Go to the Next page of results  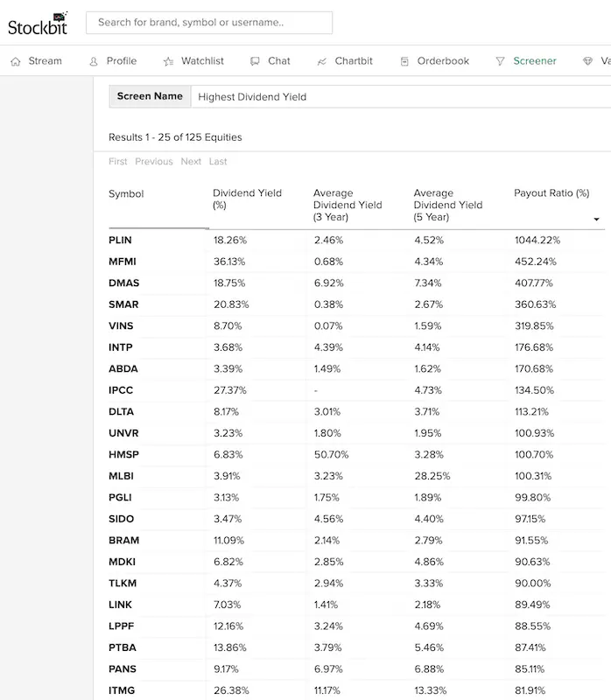pyautogui.click(x=193, y=161)
